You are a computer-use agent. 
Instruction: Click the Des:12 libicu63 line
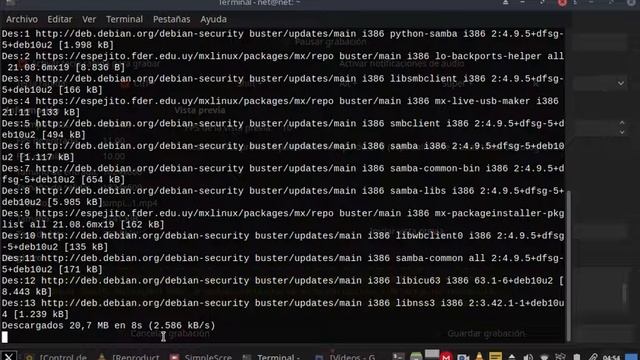(282, 286)
